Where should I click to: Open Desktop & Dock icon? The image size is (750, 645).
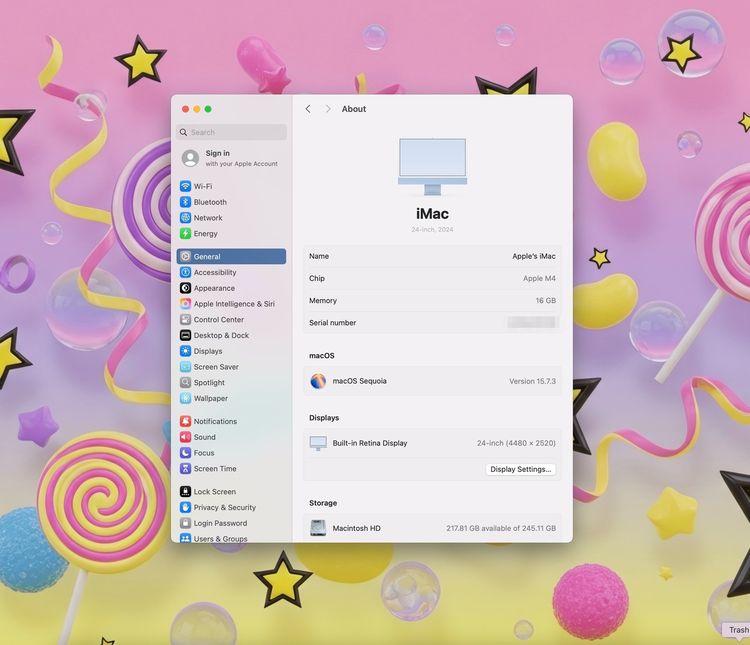point(186,335)
